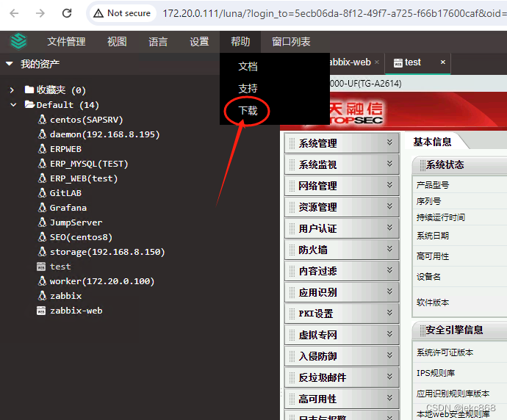Click the Not secure warning badge
Image resolution: width=507 pixels, height=420 pixels.
(122, 13)
